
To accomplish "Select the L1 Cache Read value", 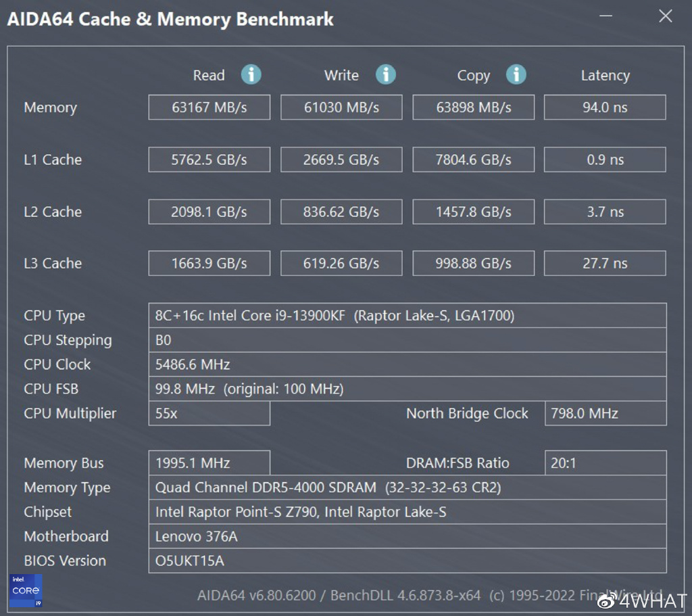I will pyautogui.click(x=209, y=160).
